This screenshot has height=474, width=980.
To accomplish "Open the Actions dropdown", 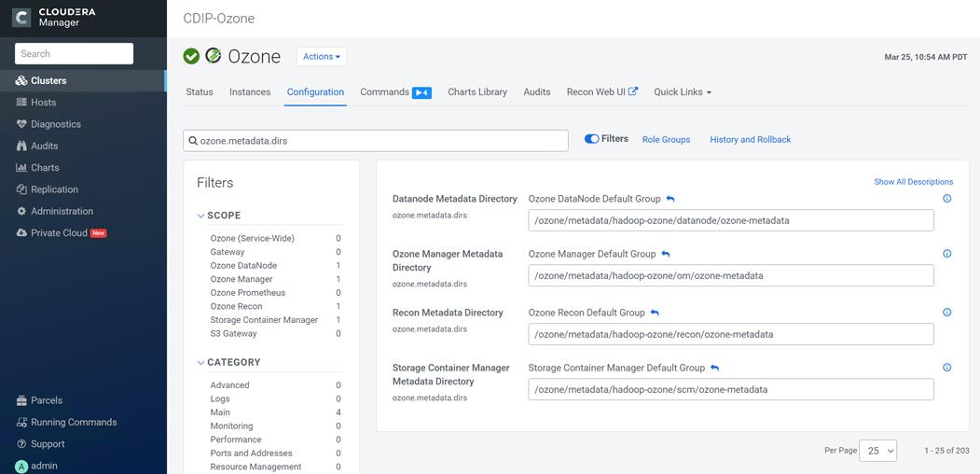I will (321, 57).
